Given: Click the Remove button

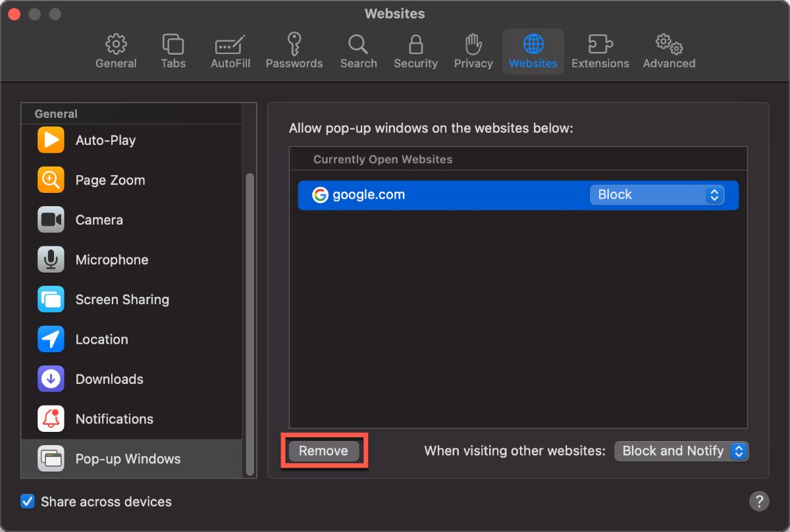Looking at the screenshot, I should (323, 451).
